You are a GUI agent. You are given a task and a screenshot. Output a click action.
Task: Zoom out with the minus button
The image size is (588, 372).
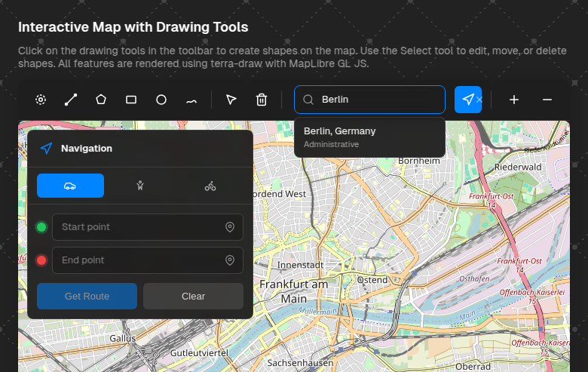(547, 100)
